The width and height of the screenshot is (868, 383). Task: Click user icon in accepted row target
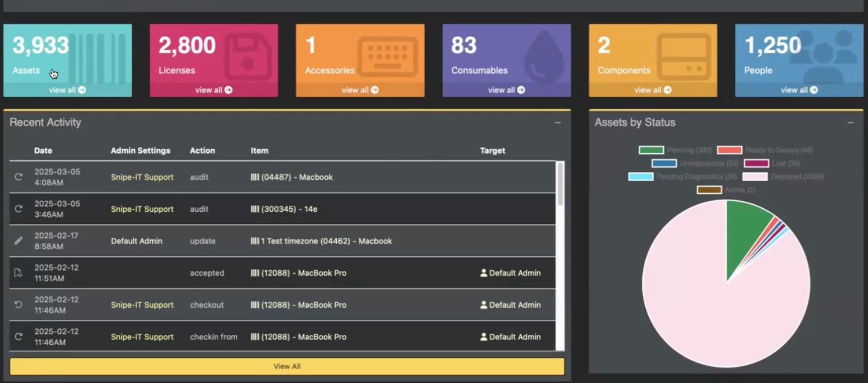tap(484, 272)
